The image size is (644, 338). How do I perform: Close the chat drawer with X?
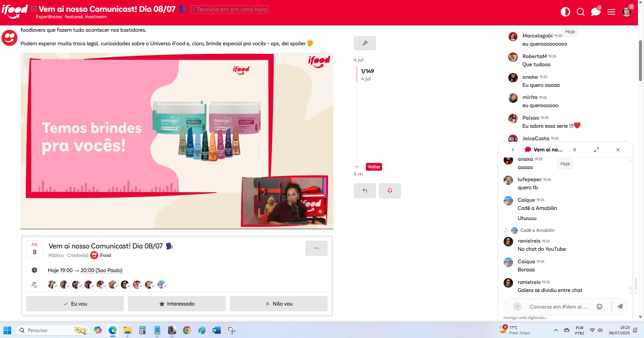click(618, 150)
